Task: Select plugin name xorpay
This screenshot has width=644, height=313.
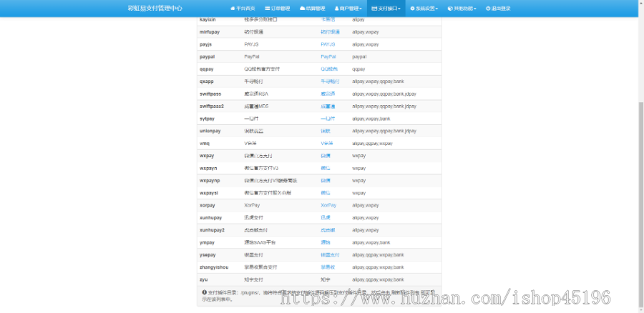Action: [x=207, y=205]
